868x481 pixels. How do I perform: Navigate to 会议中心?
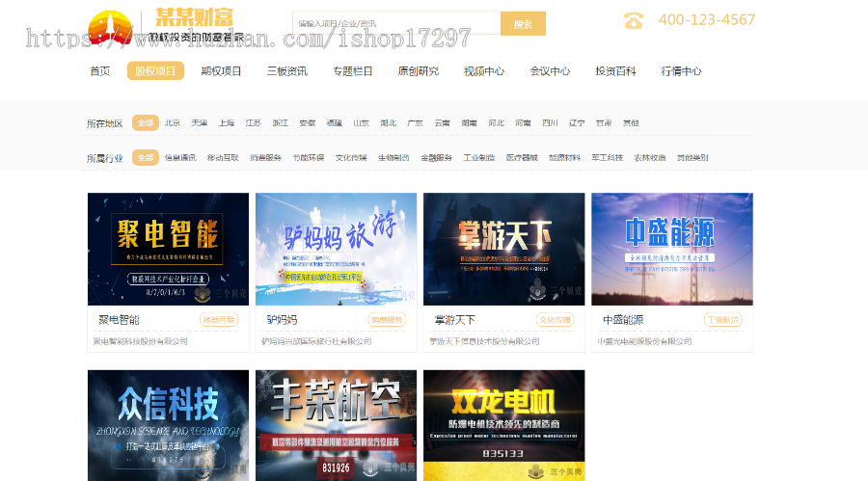pyautogui.click(x=551, y=71)
